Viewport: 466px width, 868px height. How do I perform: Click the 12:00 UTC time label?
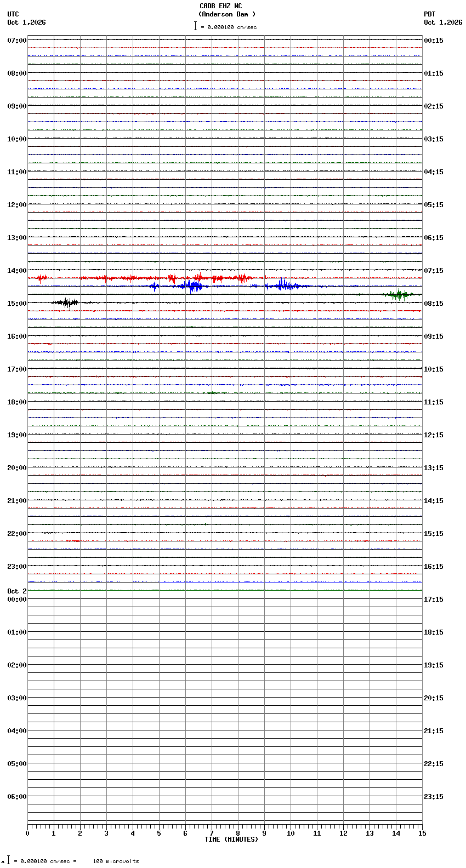17,205
